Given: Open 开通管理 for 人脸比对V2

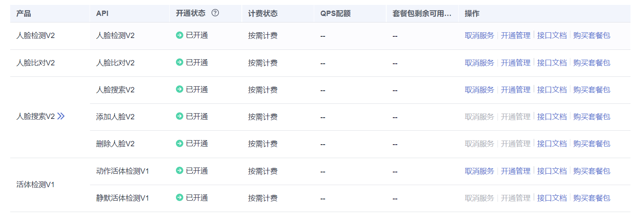Looking at the screenshot, I should 516,63.
